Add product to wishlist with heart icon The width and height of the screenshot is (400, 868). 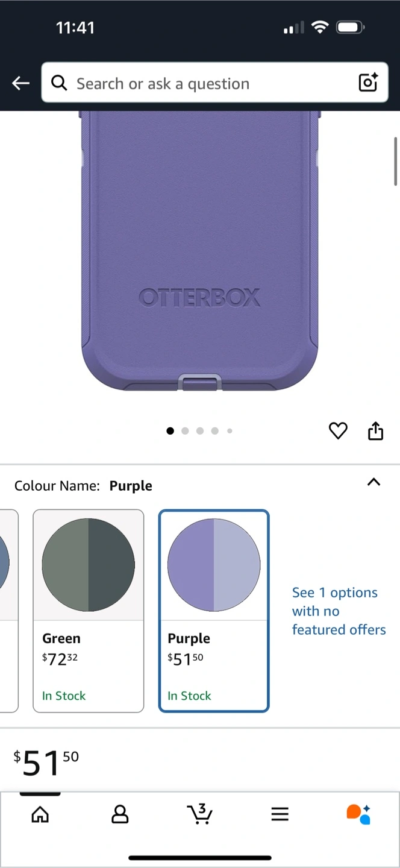point(338,431)
